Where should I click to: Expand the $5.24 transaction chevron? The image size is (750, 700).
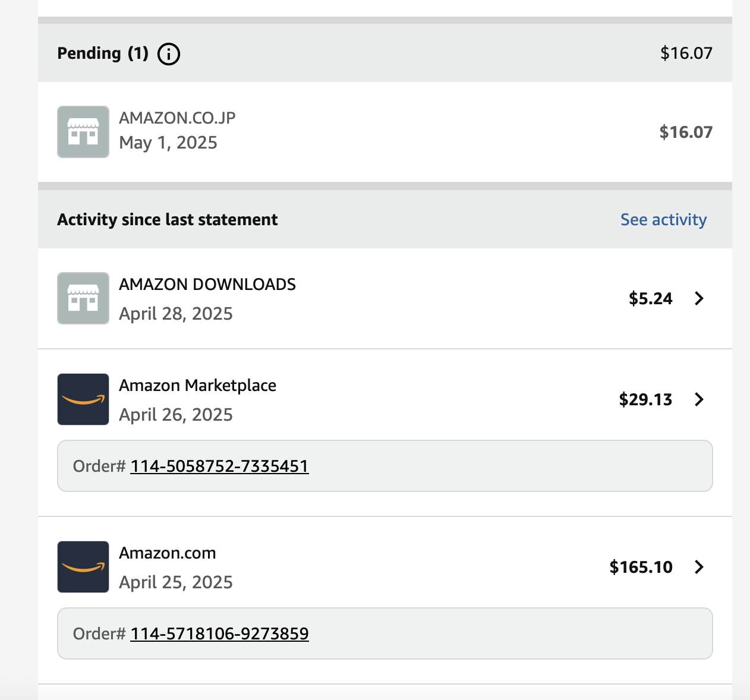699,298
